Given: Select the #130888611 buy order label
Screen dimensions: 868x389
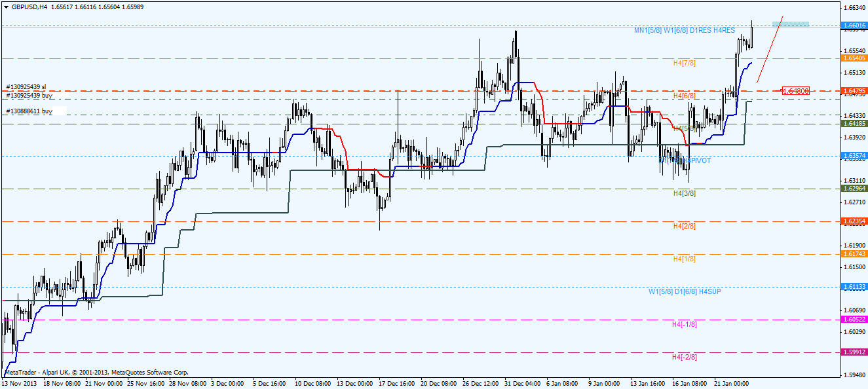Looking at the screenshot, I should (29, 111).
